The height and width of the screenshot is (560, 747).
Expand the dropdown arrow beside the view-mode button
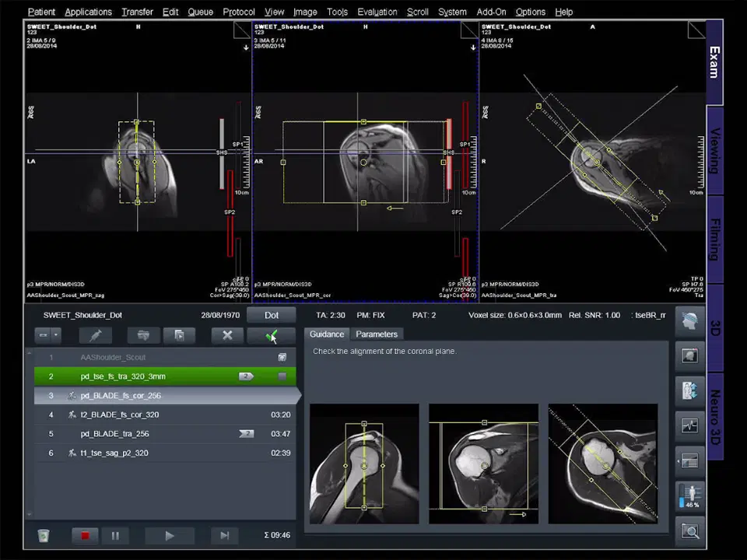pos(54,335)
